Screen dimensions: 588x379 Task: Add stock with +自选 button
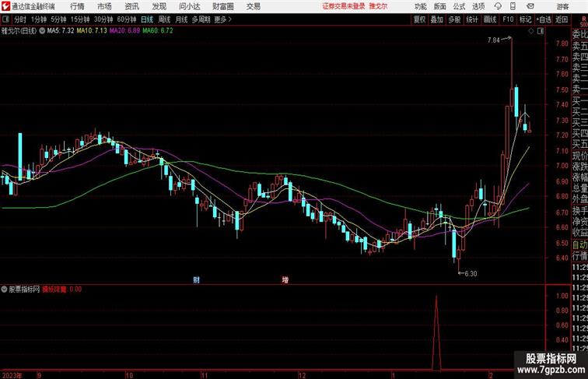click(544, 19)
